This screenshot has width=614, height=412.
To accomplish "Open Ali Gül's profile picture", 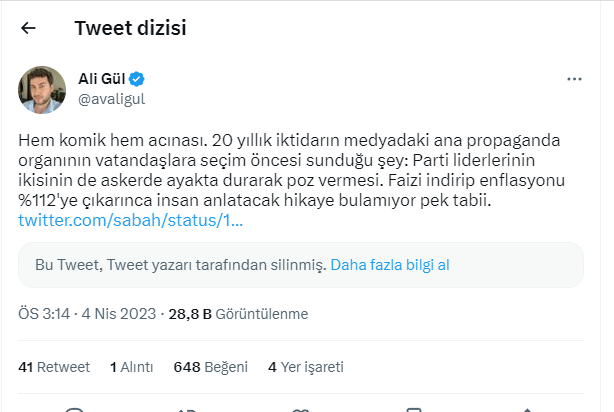I will pos(42,90).
